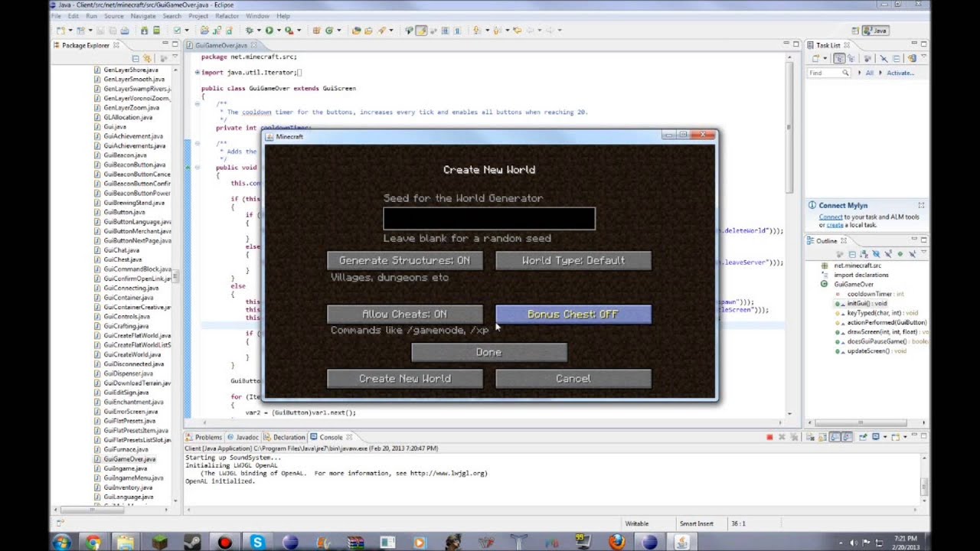Open the Display Selected Console dropdown arrow

click(x=885, y=437)
